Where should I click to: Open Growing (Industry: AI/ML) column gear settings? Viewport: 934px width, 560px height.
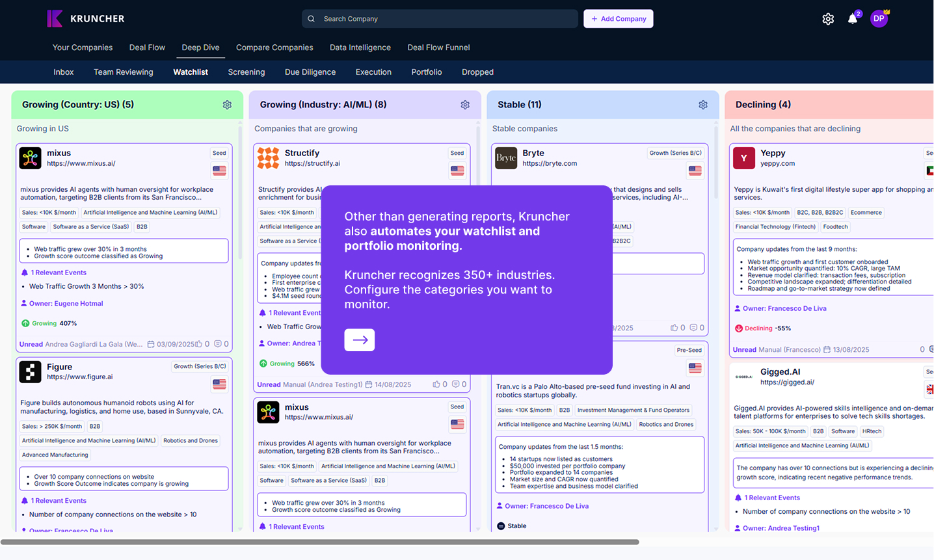point(465,105)
